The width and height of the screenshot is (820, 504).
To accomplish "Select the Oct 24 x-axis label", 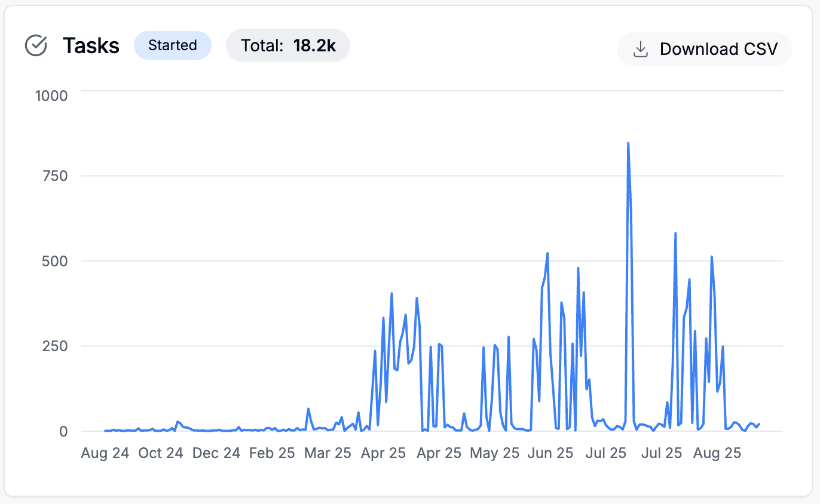I will pyautogui.click(x=161, y=453).
